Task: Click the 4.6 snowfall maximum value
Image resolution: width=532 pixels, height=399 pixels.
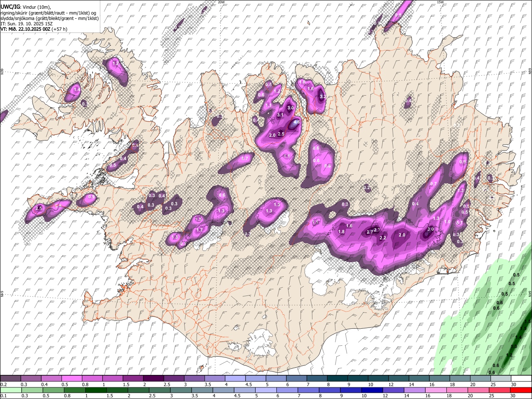Action: [x=296, y=123]
